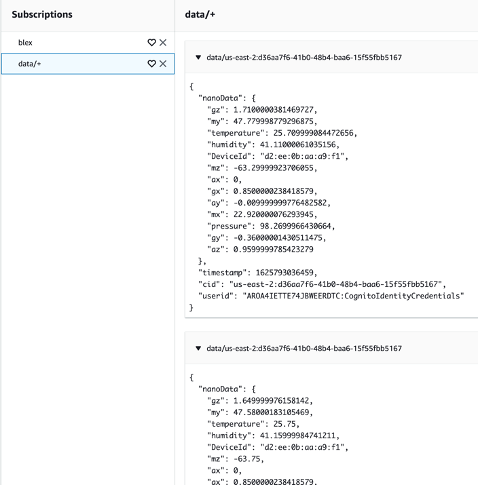Favorite the blex subscription with heart icon

click(152, 42)
